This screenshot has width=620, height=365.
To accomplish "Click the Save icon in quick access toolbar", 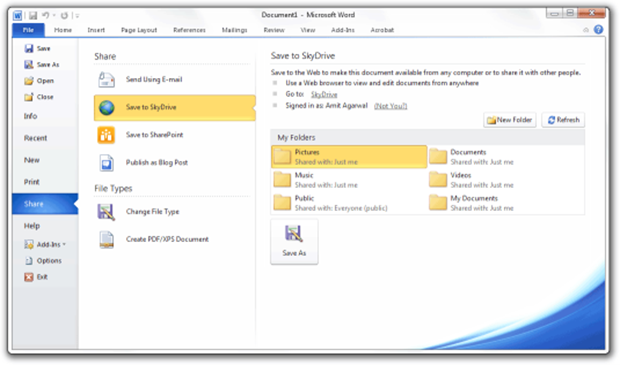I will (x=33, y=15).
